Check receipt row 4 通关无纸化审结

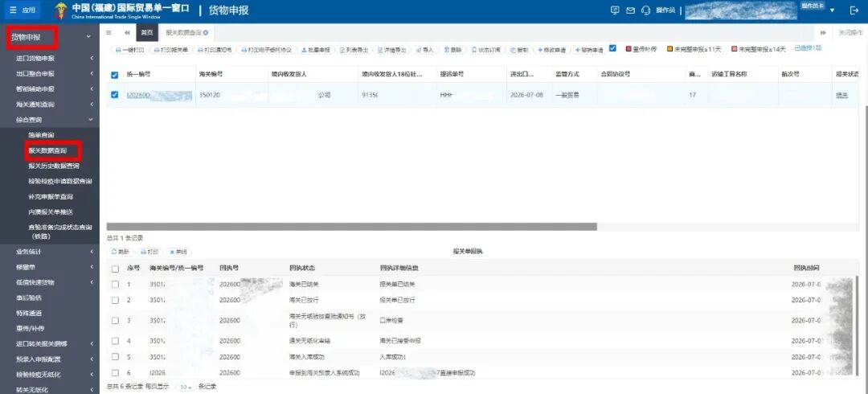[x=115, y=341]
